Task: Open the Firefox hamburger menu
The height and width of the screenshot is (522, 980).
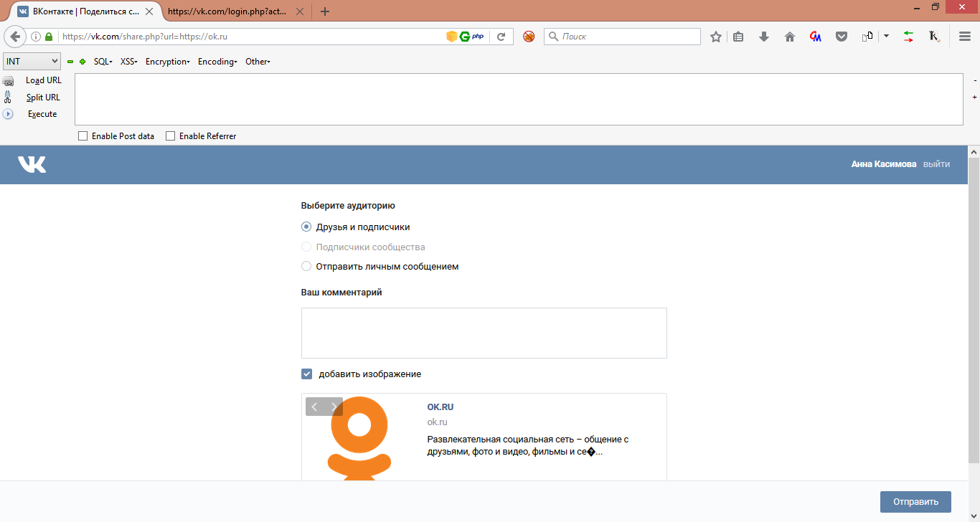Action: click(x=964, y=37)
